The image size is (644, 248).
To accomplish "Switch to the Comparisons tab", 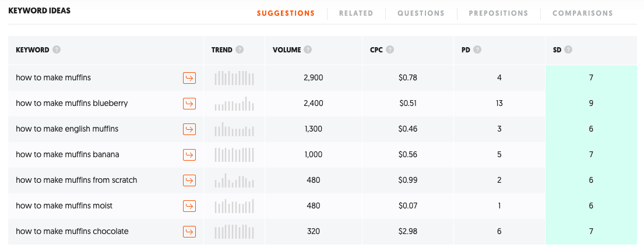I will pos(582,13).
